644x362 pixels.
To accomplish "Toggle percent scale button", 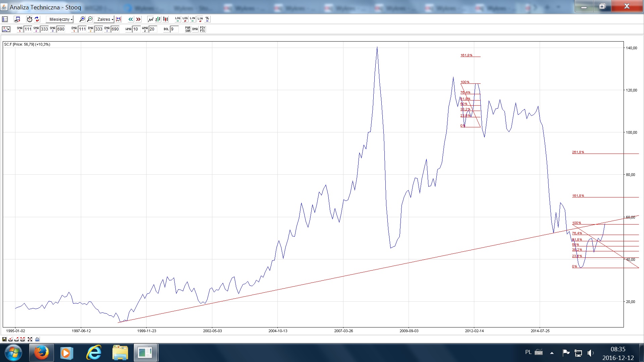I will 207,19.
